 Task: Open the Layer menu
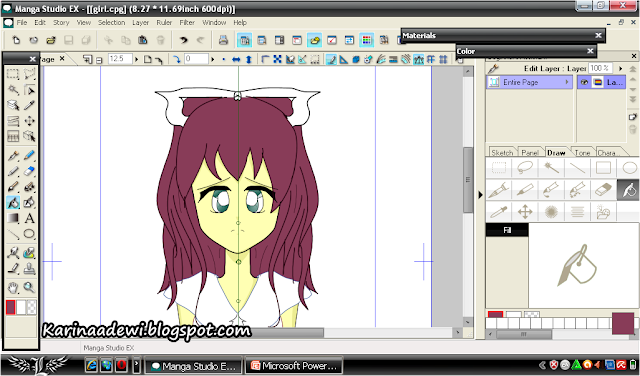(140, 22)
